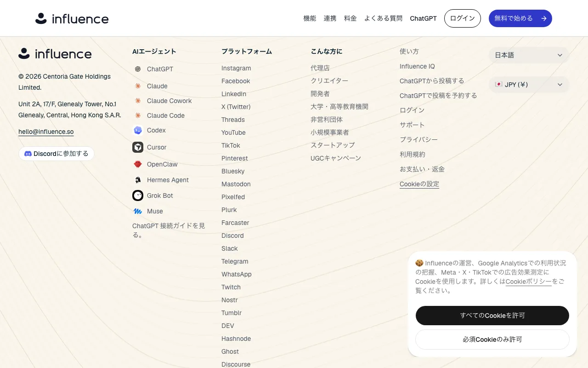The height and width of the screenshot is (368, 588).
Task: Open the UGCキャンペーン link
Action: tap(336, 158)
